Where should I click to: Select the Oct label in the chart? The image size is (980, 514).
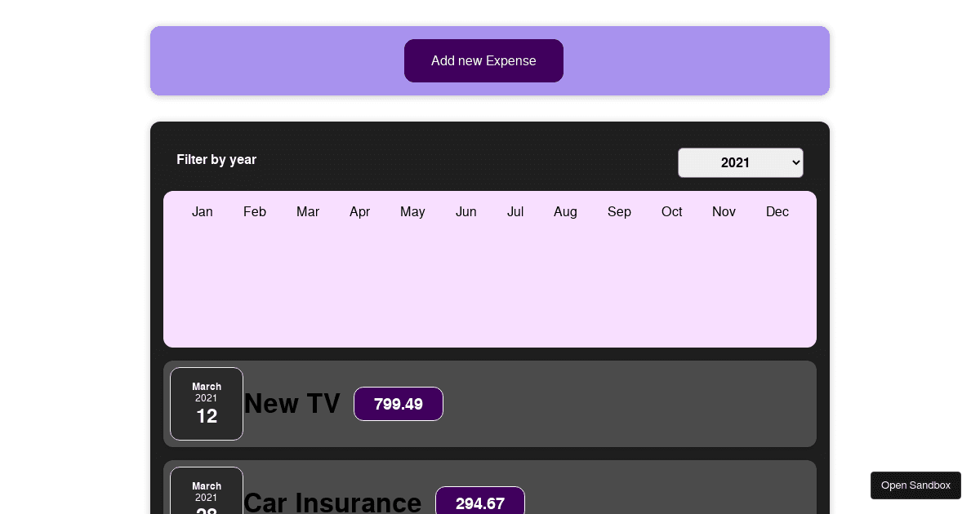tap(672, 212)
